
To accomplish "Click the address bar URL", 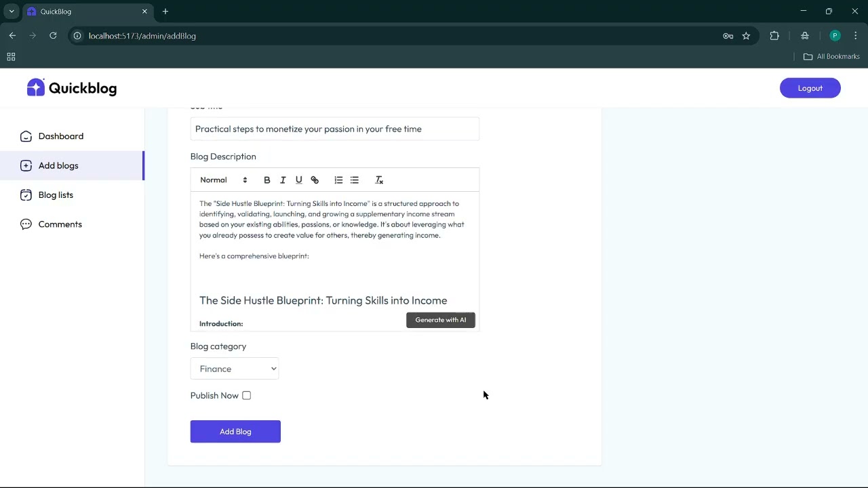I will click(x=142, y=36).
